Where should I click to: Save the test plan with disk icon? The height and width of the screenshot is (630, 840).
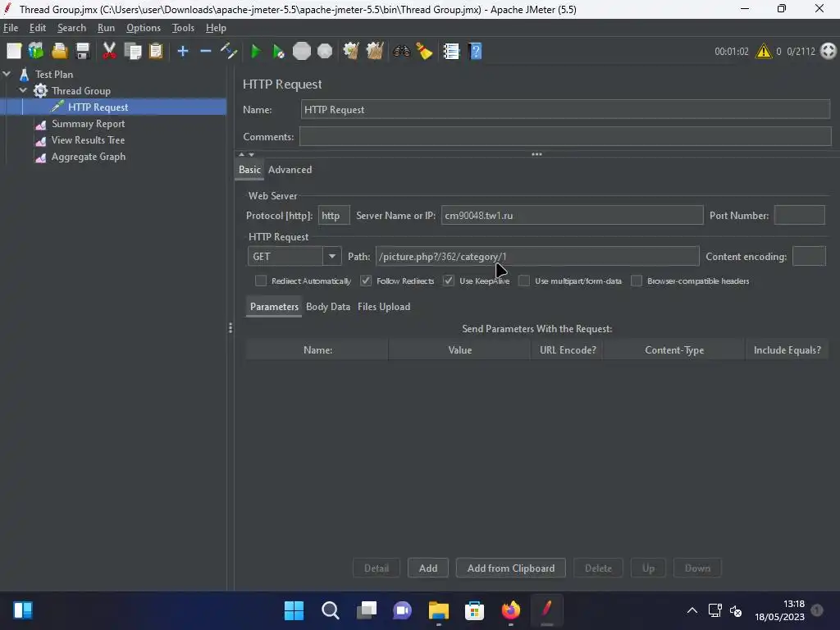click(83, 52)
